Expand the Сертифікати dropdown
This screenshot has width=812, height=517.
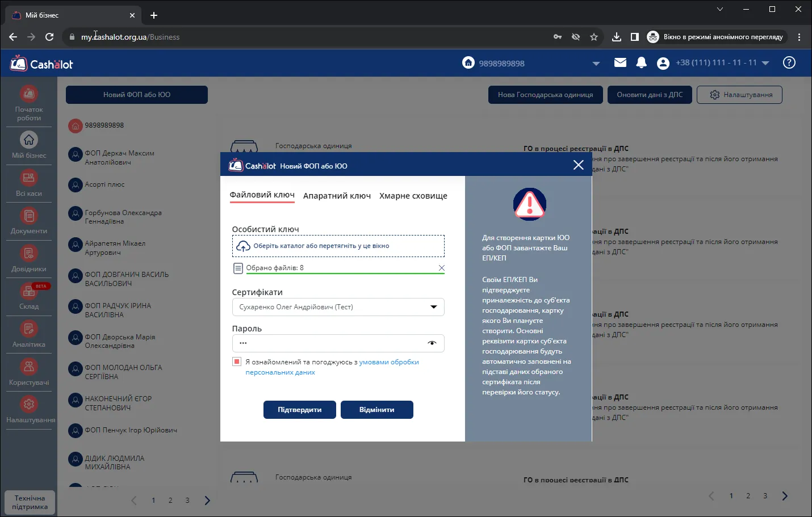pyautogui.click(x=434, y=307)
